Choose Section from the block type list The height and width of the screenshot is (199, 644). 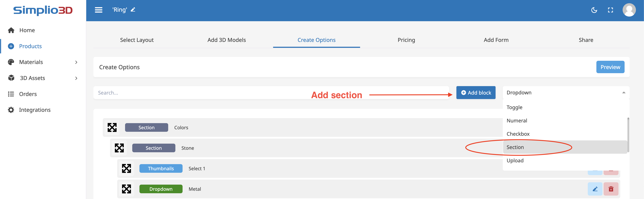click(x=515, y=147)
